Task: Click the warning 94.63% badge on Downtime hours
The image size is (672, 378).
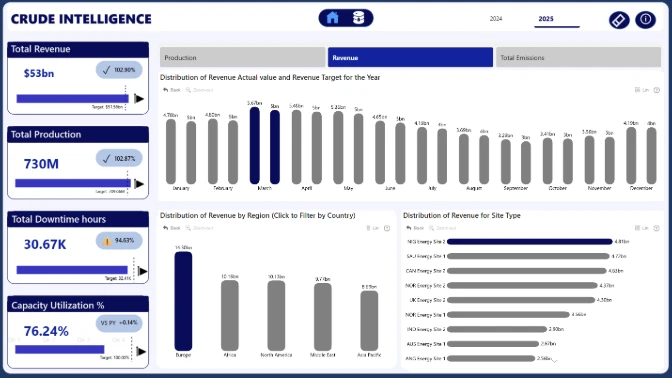Action: (119, 241)
